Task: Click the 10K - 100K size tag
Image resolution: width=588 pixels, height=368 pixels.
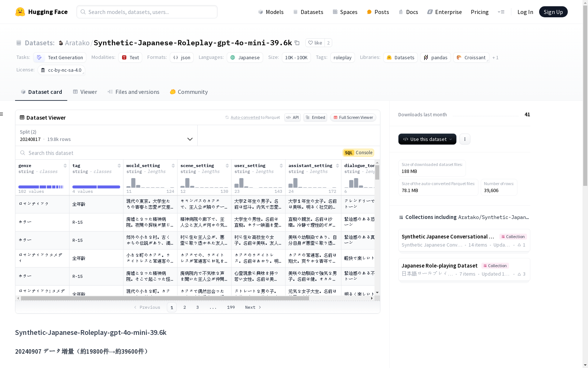Action: (296, 57)
